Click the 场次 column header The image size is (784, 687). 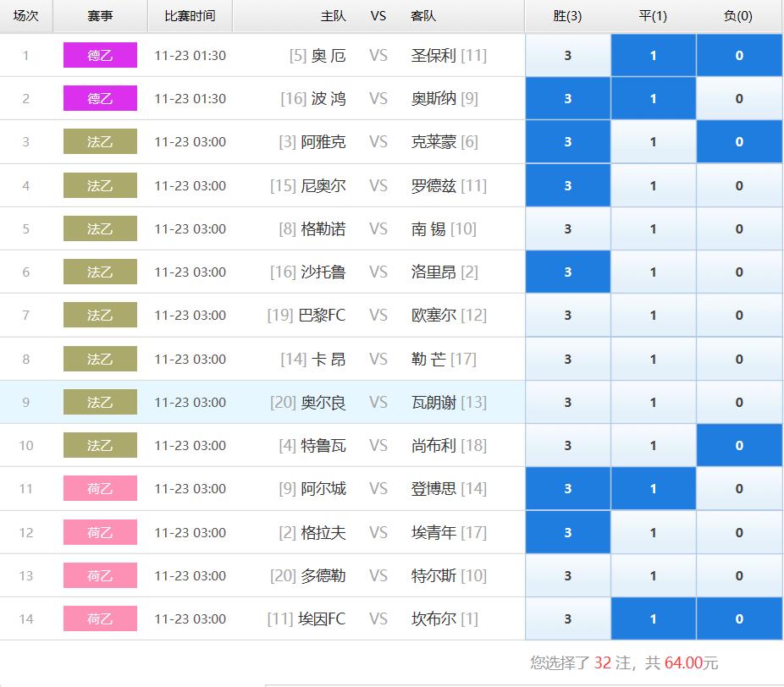(x=26, y=16)
